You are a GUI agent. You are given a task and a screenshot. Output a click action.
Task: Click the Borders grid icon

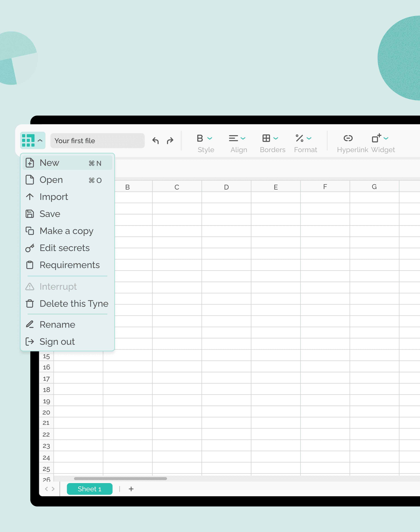pyautogui.click(x=266, y=138)
